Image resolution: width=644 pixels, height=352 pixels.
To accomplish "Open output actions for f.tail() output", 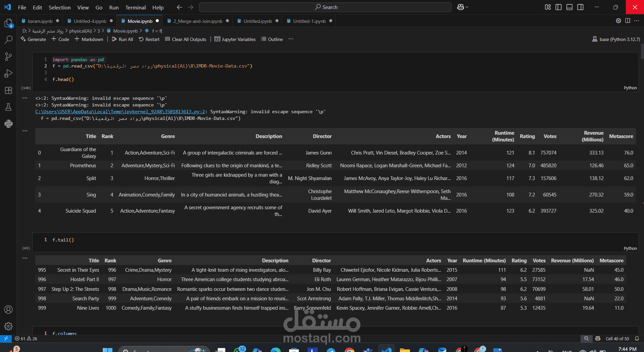I will coord(25,258).
